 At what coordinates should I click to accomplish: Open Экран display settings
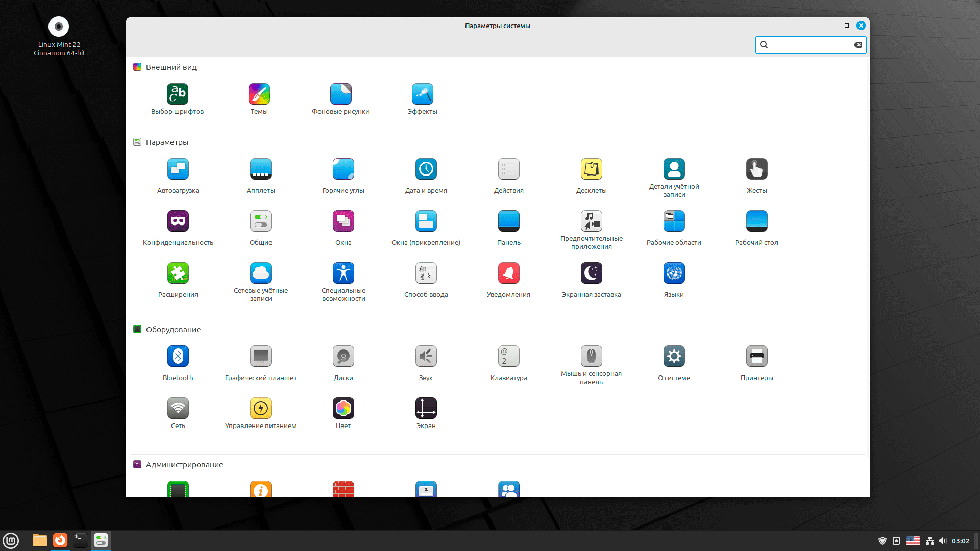426,409
